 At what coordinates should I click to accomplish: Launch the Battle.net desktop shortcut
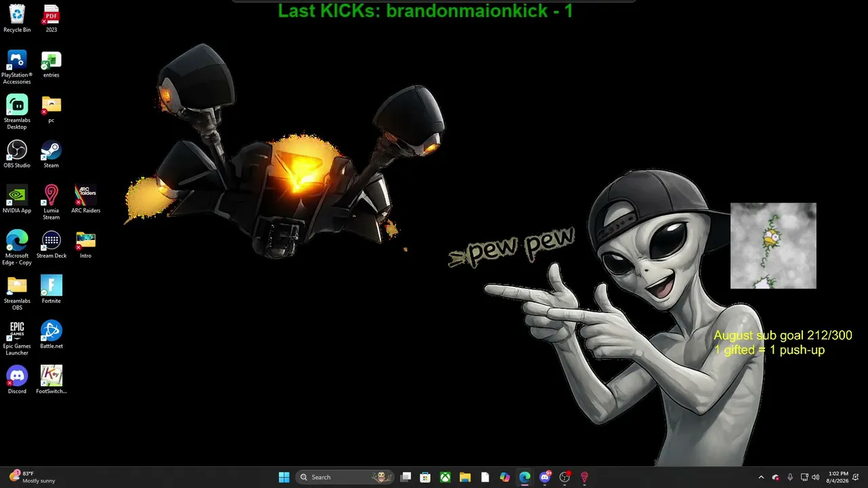pyautogui.click(x=52, y=335)
